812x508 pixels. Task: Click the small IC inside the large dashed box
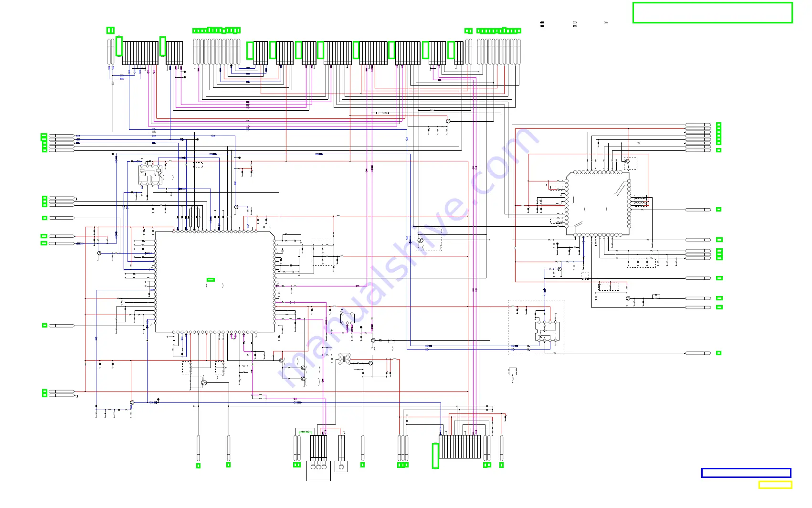[547, 330]
